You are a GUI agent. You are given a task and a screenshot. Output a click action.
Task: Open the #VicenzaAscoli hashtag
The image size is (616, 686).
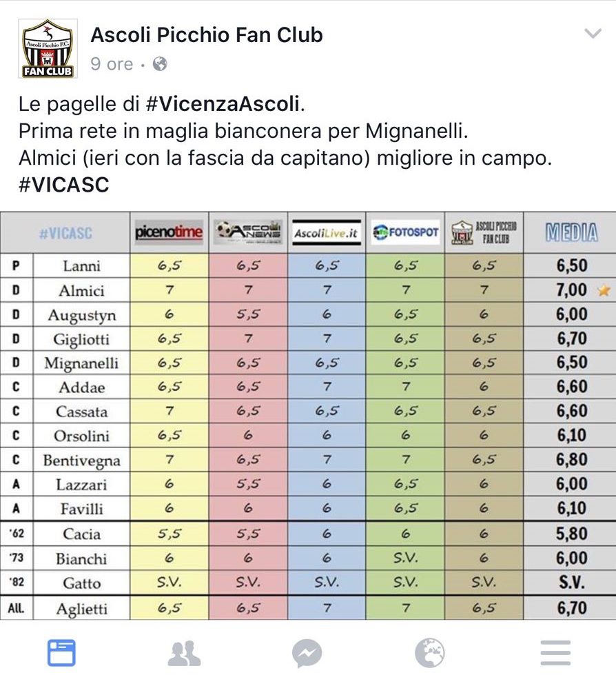point(223,105)
